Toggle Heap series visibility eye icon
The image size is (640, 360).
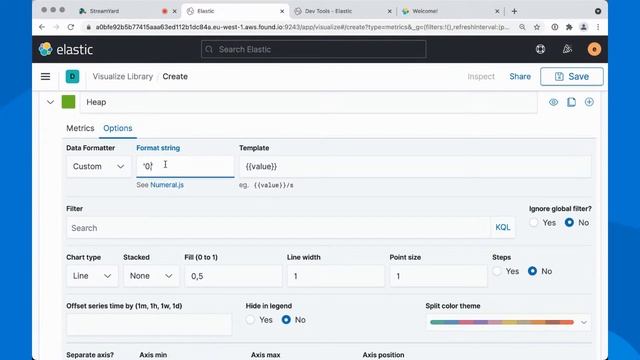(553, 102)
